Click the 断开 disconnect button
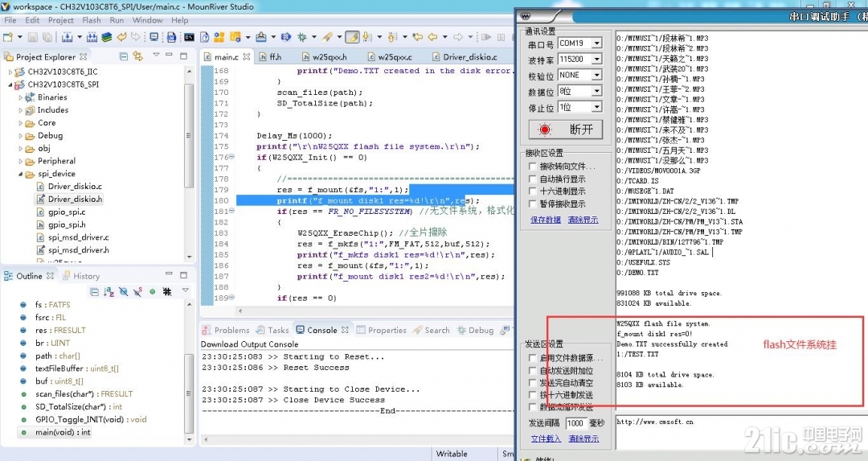Screen dimensions: 868x461 click(x=565, y=130)
